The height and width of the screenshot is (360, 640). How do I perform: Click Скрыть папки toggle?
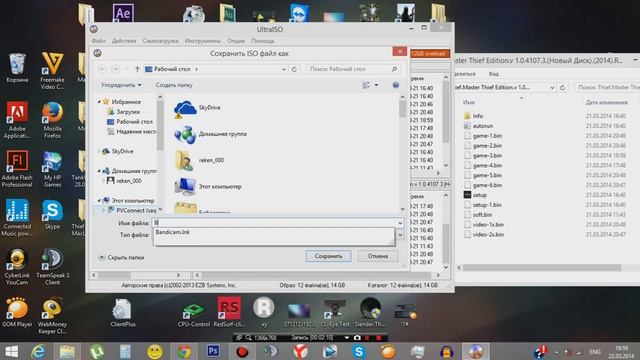[x=121, y=258]
